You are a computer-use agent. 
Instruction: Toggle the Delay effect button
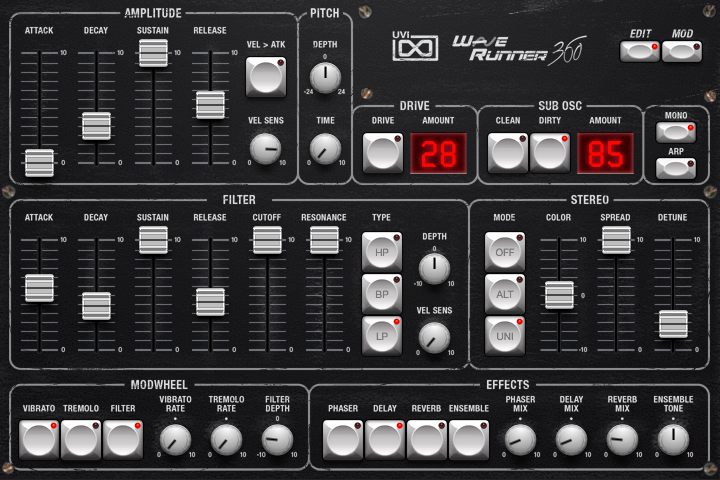click(x=385, y=440)
